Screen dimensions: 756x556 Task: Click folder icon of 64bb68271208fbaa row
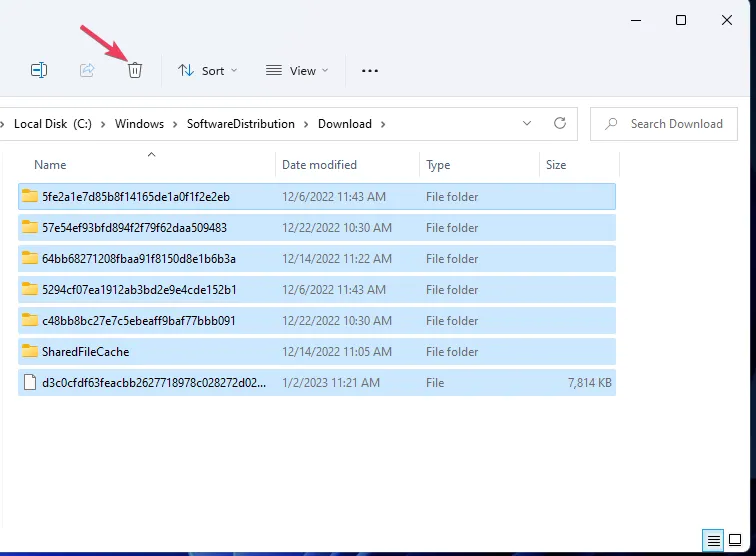(30, 258)
